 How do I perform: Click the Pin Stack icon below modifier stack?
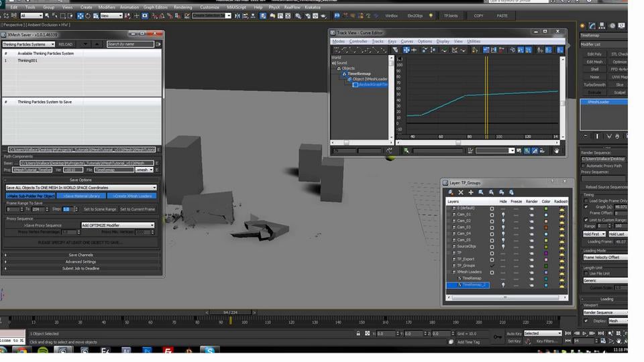[x=586, y=136]
